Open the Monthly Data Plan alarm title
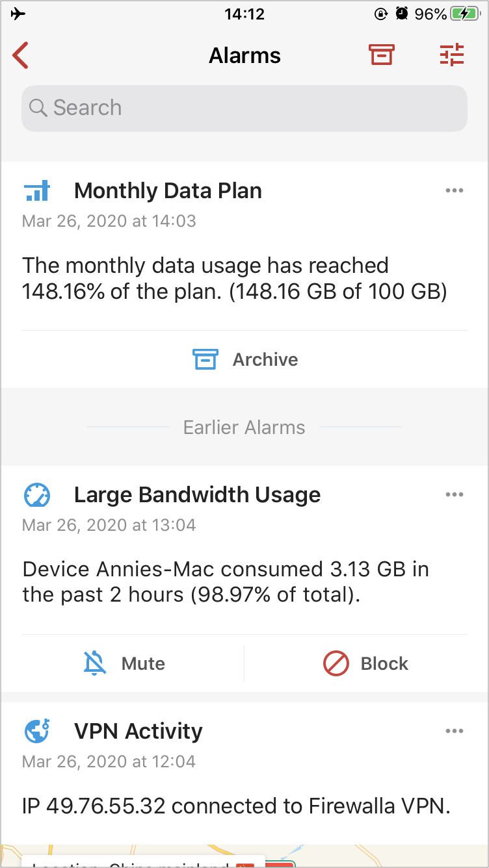Screen dimensions: 489x868 tap(168, 191)
